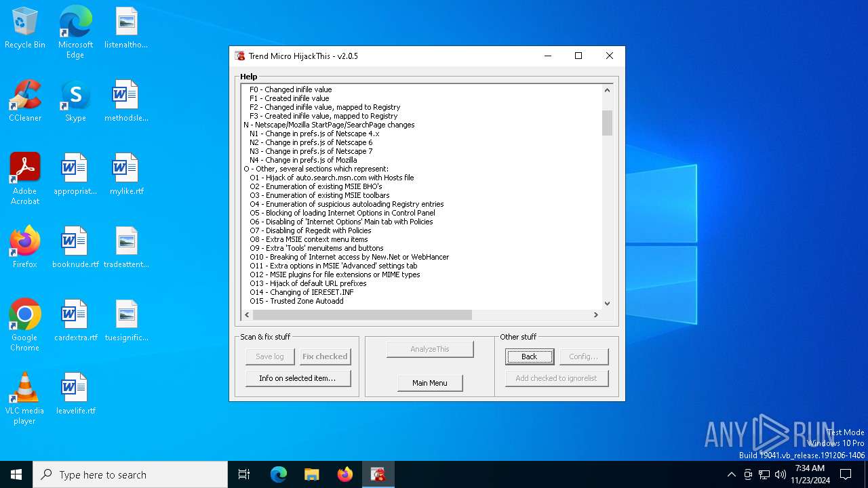Click 'O - Other, several sections' heading
This screenshot has width=868, height=488.
click(316, 169)
